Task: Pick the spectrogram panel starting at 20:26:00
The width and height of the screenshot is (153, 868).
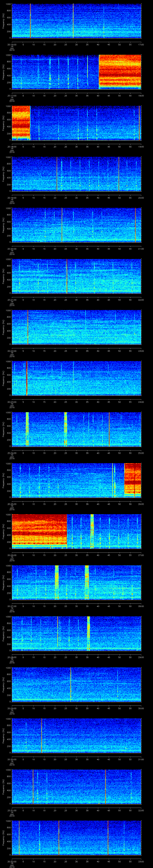Action: pos(76,531)
